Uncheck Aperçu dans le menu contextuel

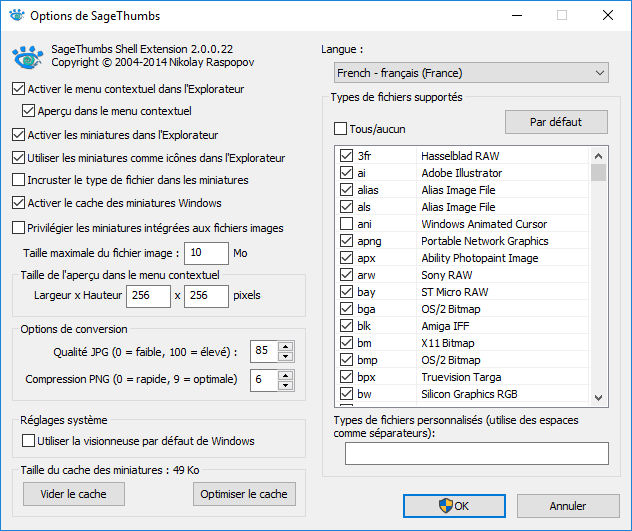(28, 110)
